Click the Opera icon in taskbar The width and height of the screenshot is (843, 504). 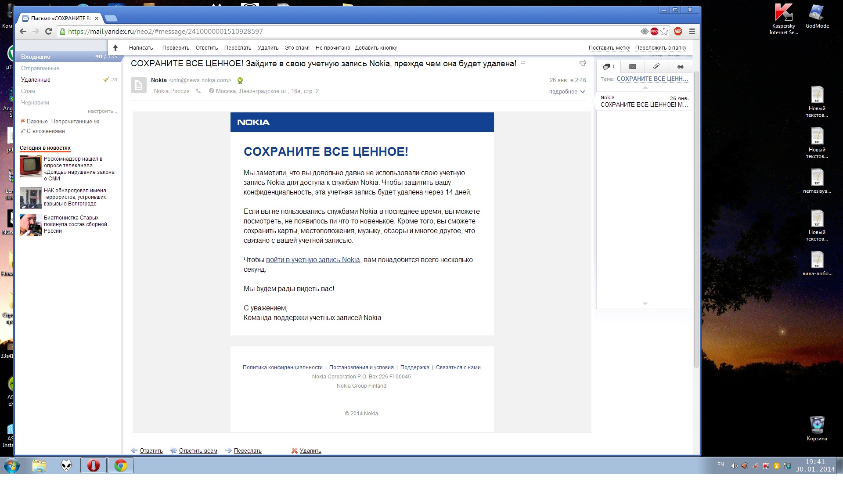93,465
